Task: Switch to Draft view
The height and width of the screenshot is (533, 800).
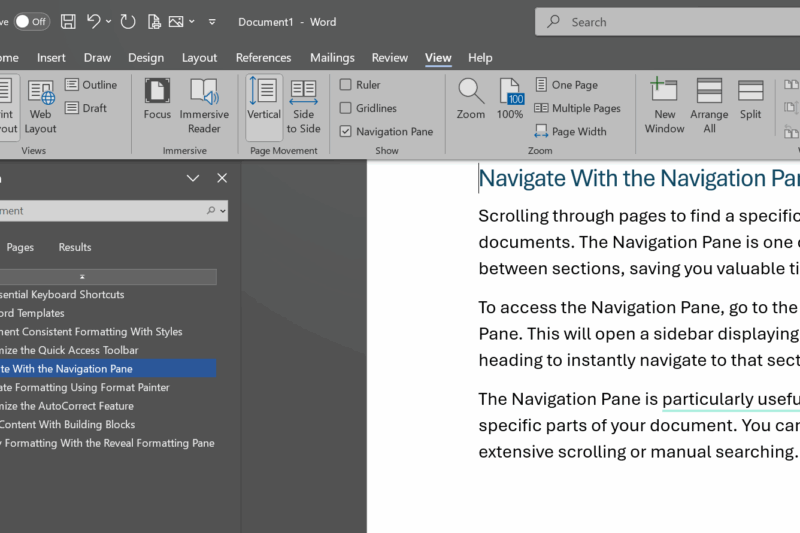Action: pyautogui.click(x=86, y=108)
